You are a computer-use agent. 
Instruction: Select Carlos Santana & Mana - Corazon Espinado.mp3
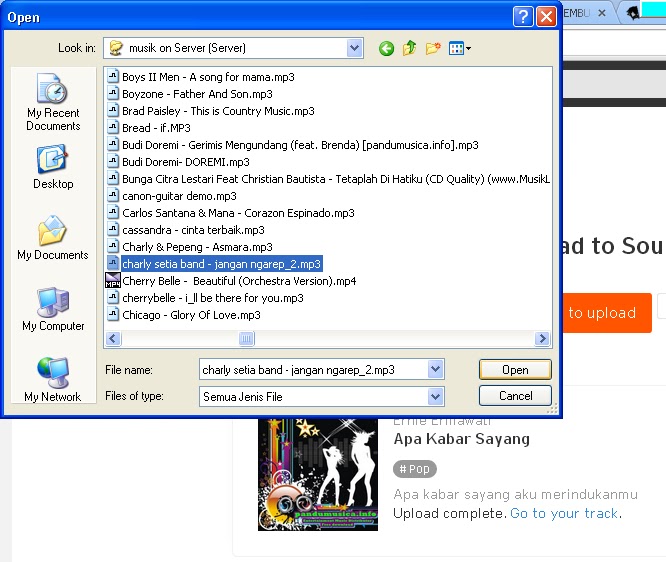(231, 213)
